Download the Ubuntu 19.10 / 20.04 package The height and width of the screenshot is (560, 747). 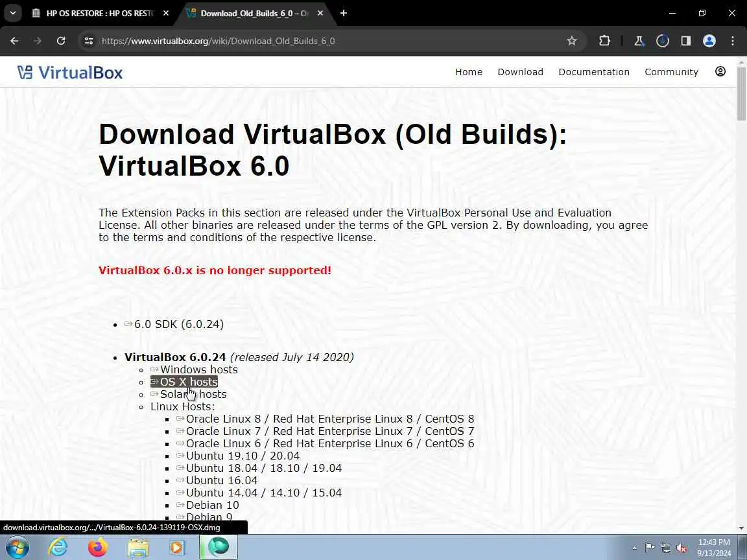pyautogui.click(x=238, y=456)
